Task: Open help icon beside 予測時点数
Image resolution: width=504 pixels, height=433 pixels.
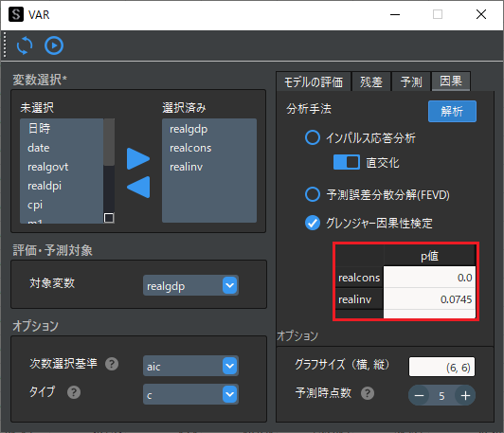Action: [x=368, y=393]
